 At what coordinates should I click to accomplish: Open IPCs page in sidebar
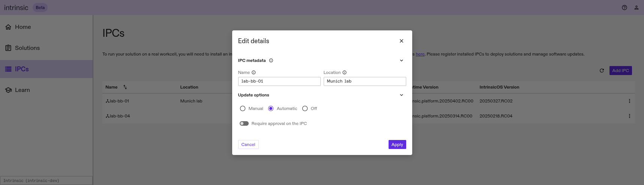click(x=47, y=69)
